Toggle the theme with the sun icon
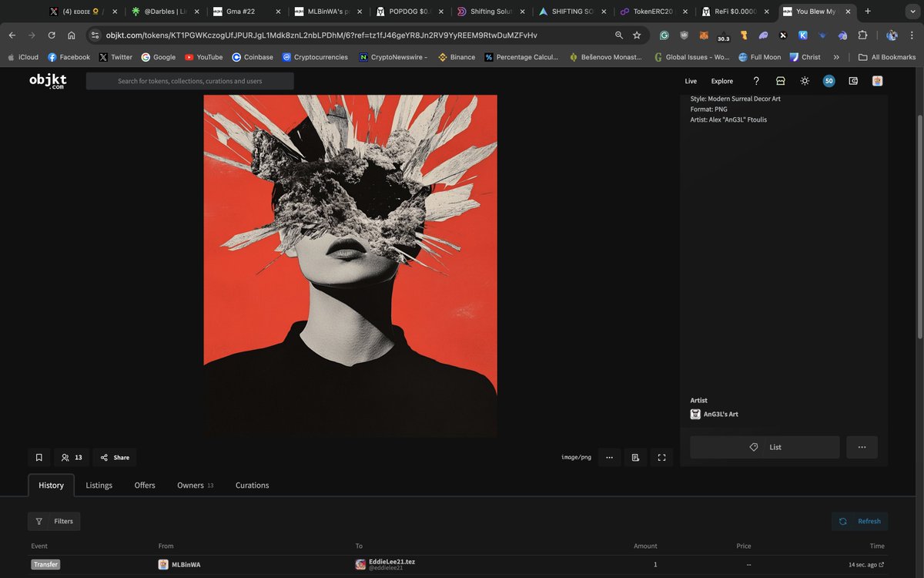924x578 pixels. (x=804, y=81)
